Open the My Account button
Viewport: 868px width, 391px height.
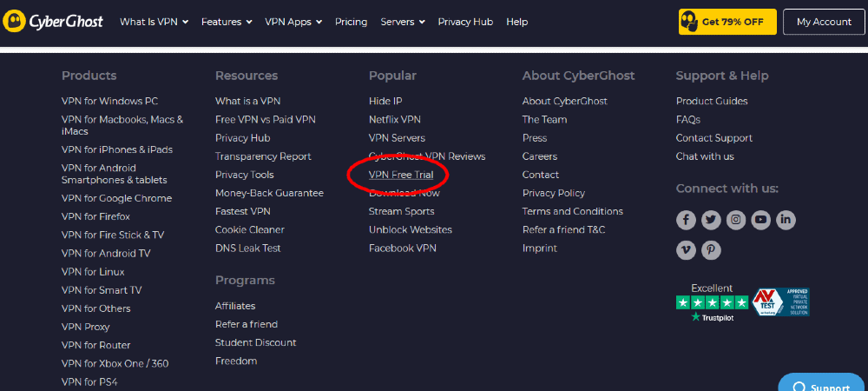pyautogui.click(x=824, y=22)
